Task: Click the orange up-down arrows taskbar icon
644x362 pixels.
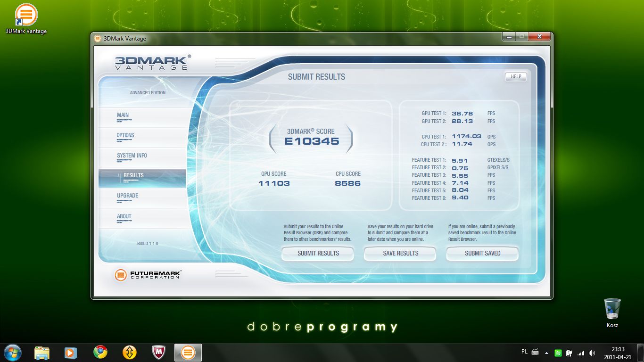Action: pos(129,353)
